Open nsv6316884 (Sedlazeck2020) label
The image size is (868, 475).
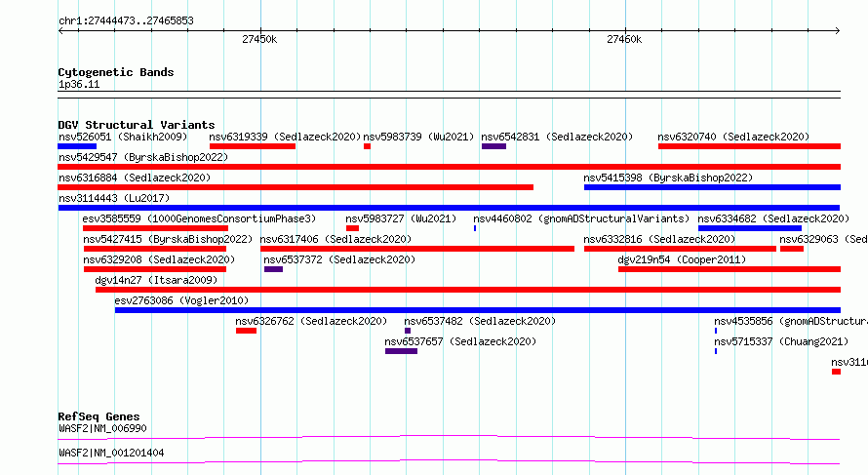coord(135,178)
